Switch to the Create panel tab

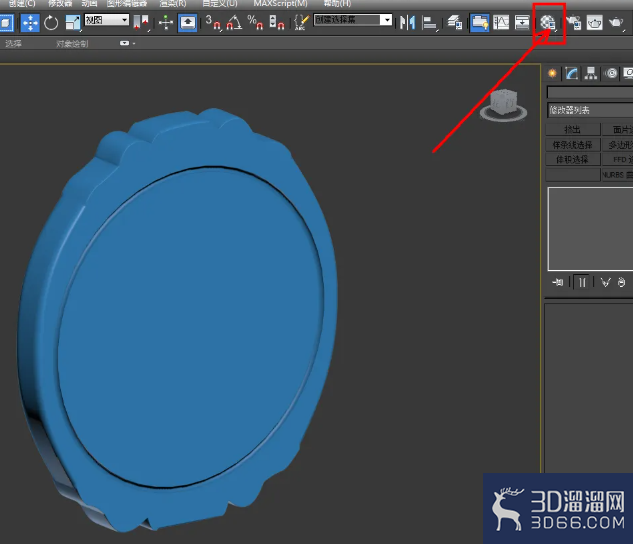tap(552, 73)
